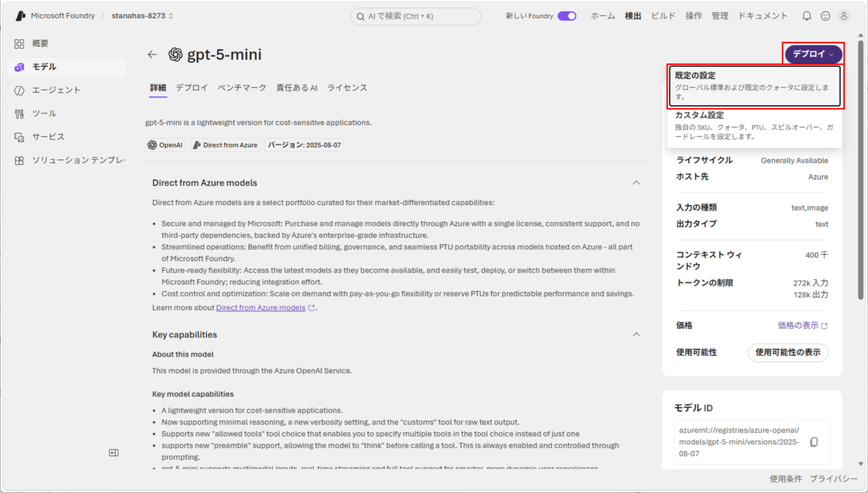Screen dimensions: 868x493
Task: Choose 既定の設定 deployment option
Action: (x=754, y=86)
